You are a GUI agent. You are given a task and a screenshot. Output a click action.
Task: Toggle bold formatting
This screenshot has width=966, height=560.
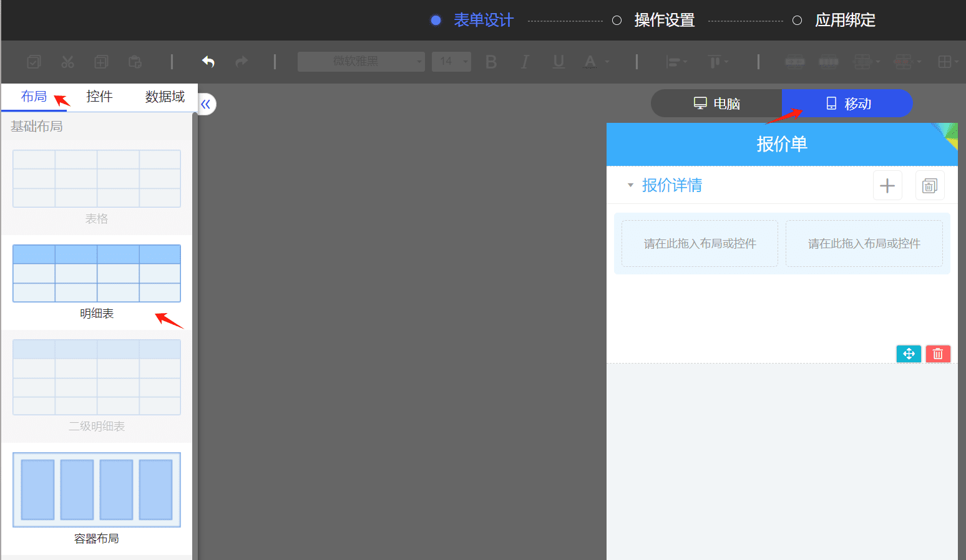[x=491, y=62]
